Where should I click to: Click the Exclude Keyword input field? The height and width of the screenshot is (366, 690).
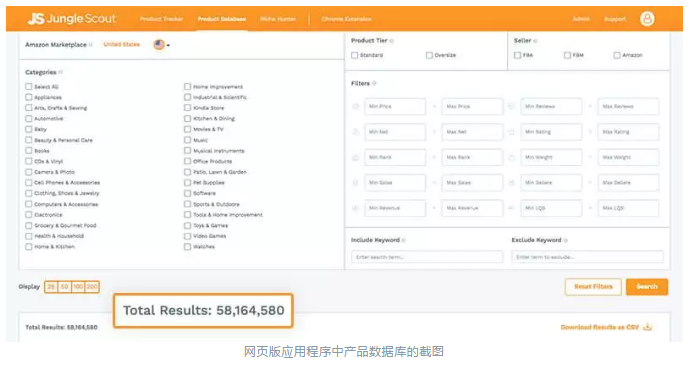pos(587,257)
